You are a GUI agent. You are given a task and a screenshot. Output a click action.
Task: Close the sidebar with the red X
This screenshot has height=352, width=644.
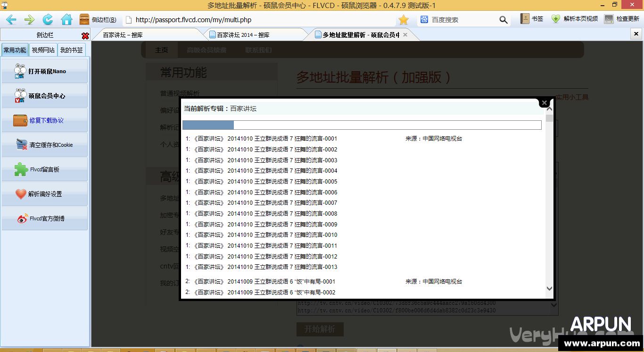[85, 36]
